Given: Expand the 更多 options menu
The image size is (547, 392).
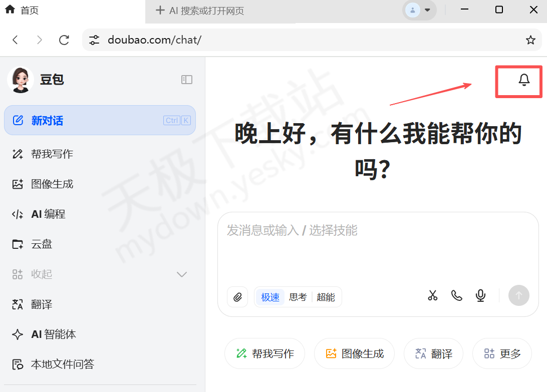Looking at the screenshot, I should (x=502, y=353).
